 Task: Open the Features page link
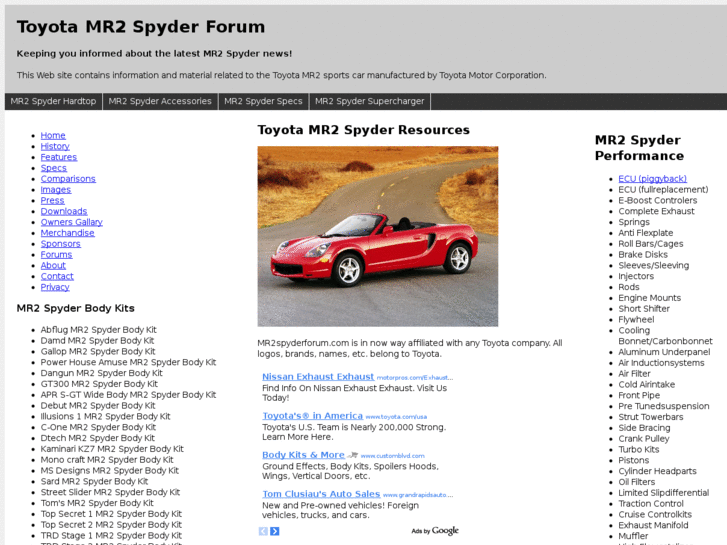pos(59,157)
